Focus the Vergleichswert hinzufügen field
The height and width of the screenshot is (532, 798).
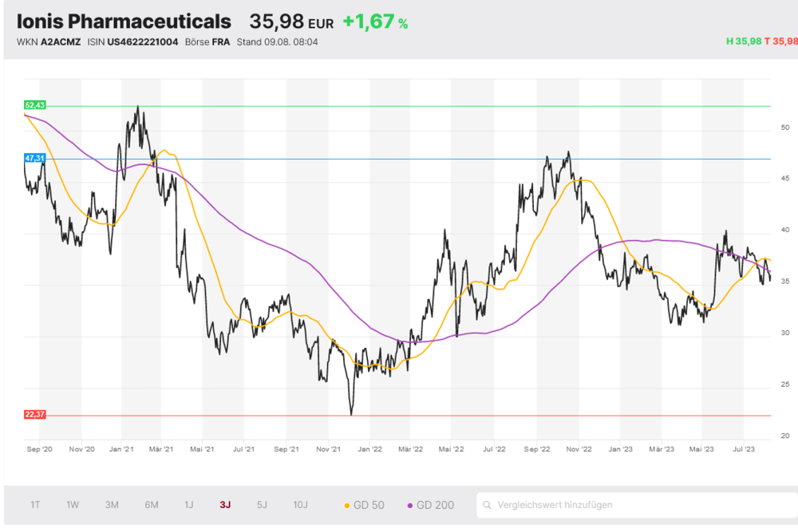point(637,505)
